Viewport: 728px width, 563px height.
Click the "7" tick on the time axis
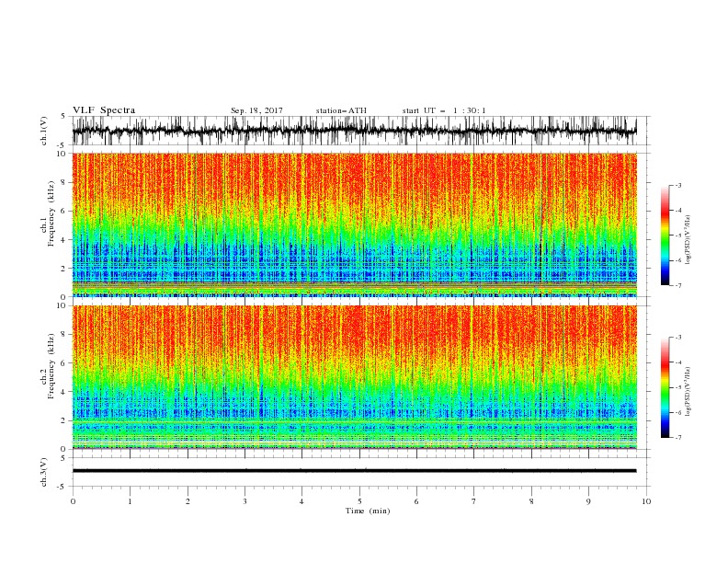tap(474, 501)
